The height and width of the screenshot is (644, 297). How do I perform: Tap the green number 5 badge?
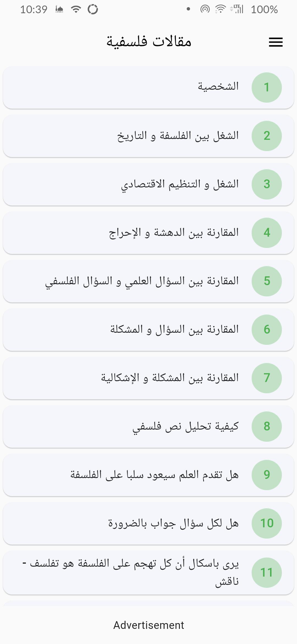(x=266, y=281)
